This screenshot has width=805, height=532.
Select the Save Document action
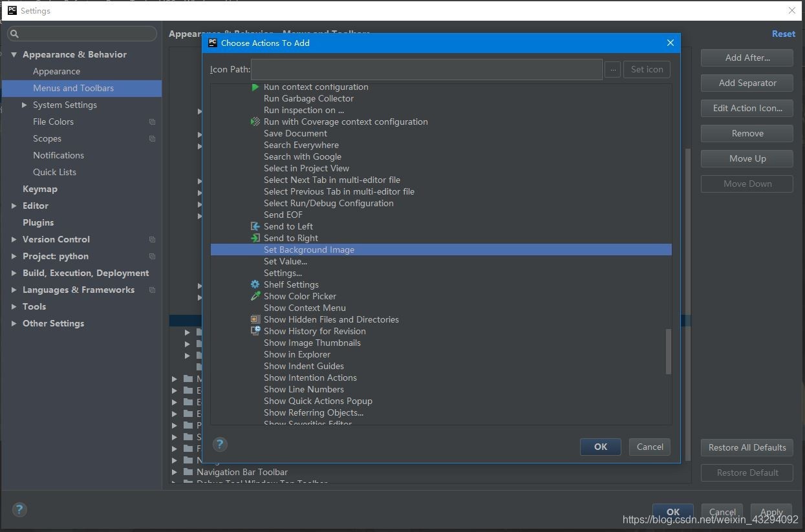[295, 133]
